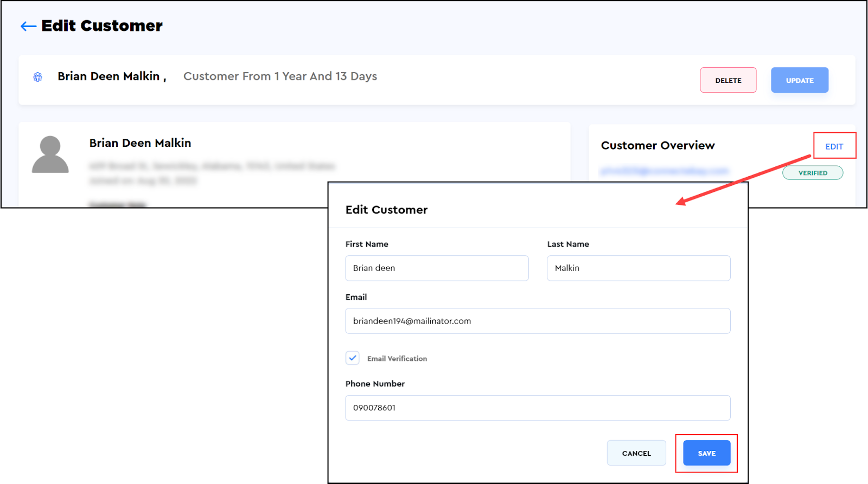Image resolution: width=868 pixels, height=484 pixels.
Task: Click the blurred email in Customer Overview
Action: [663, 171]
